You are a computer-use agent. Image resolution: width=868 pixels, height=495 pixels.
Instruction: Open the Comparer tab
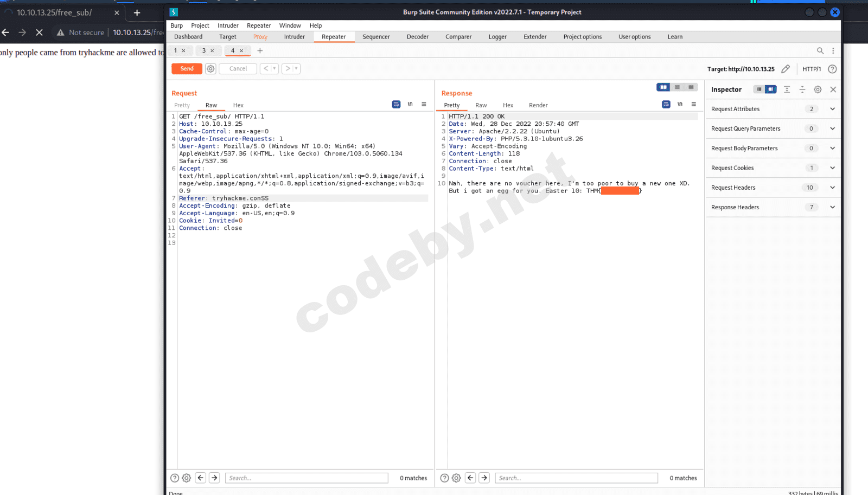(458, 37)
